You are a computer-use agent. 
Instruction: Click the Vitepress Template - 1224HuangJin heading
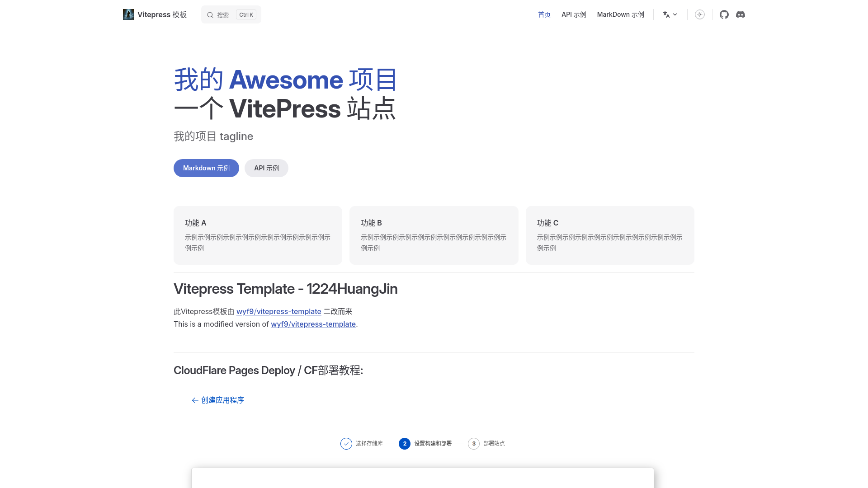[286, 289]
